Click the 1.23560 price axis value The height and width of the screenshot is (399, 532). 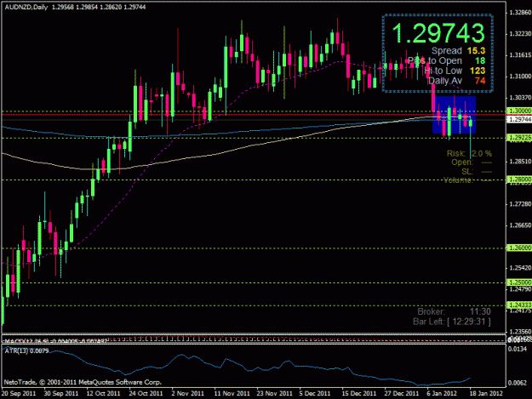tap(520, 332)
